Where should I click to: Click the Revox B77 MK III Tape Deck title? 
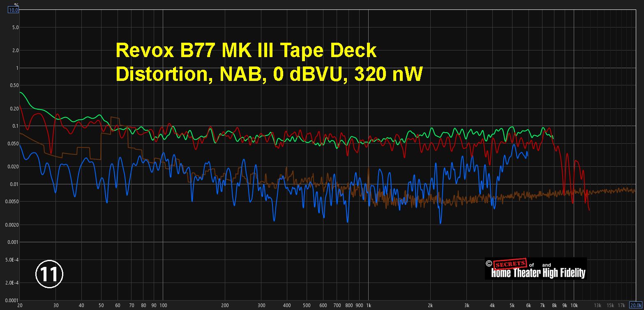[x=246, y=51]
